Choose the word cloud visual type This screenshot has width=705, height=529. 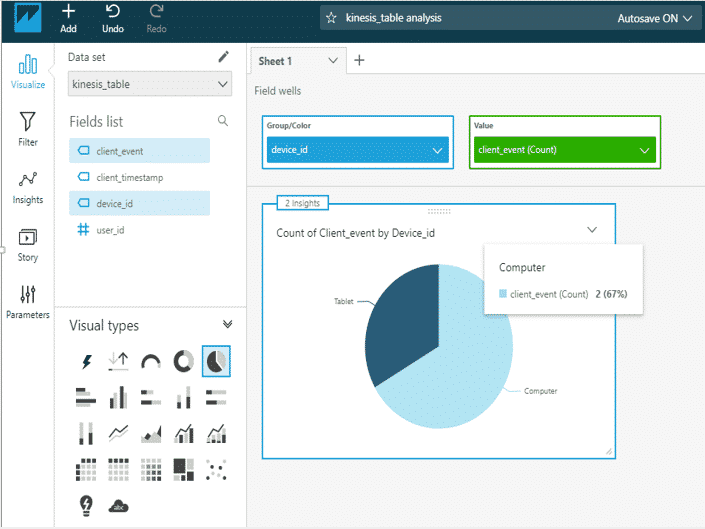pos(118,507)
